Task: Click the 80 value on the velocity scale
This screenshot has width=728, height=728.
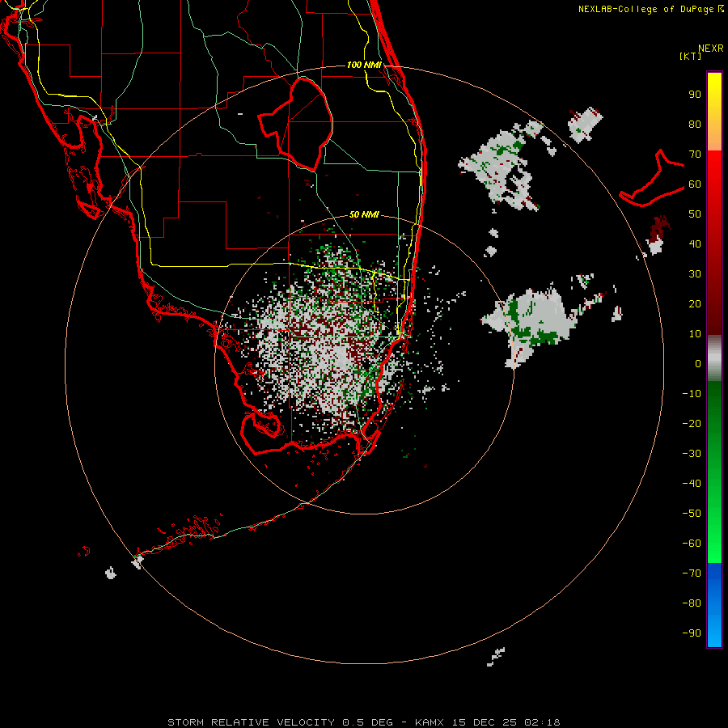Action: 695,125
